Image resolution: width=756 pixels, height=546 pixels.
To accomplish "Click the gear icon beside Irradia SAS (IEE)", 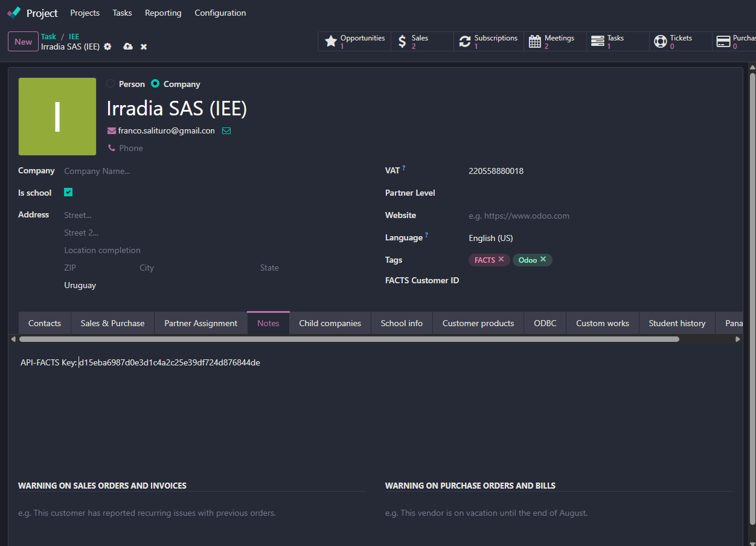I will pos(107,47).
